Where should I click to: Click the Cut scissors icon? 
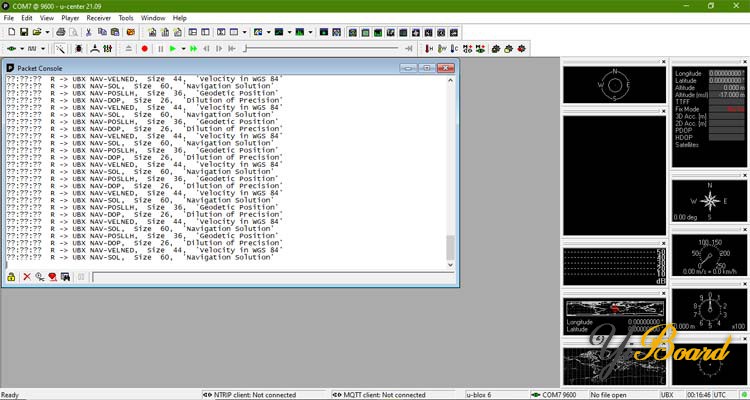coord(89,32)
